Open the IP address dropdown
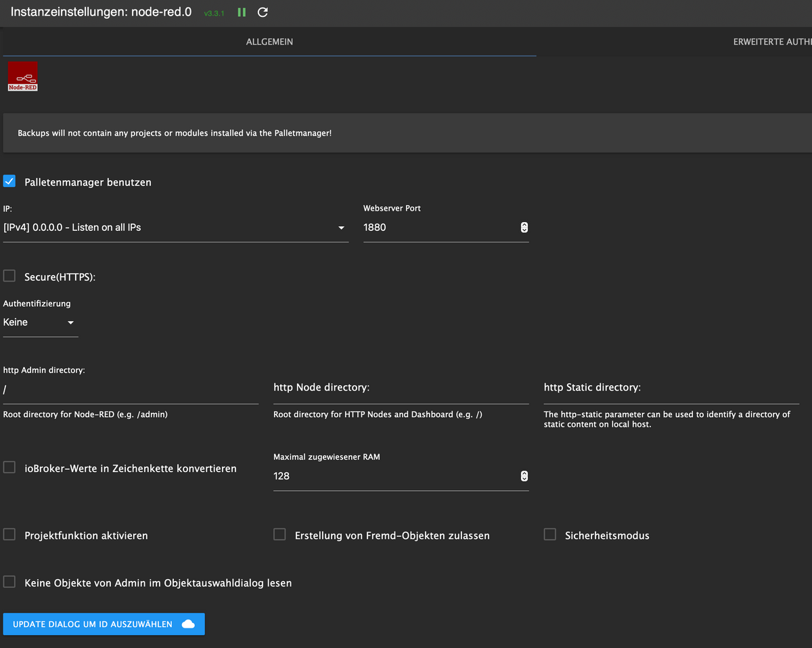The height and width of the screenshot is (648, 812). (176, 228)
